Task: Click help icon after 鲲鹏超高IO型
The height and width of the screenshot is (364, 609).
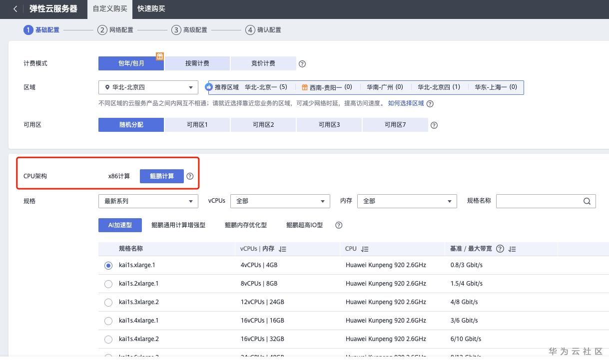Action: pos(339,225)
